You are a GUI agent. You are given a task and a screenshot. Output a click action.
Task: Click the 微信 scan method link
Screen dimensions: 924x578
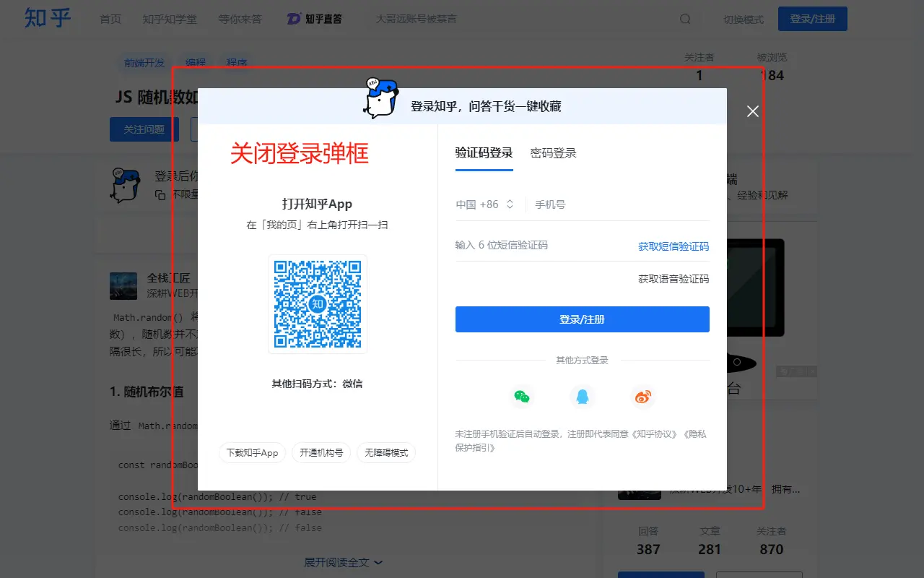[x=352, y=384]
